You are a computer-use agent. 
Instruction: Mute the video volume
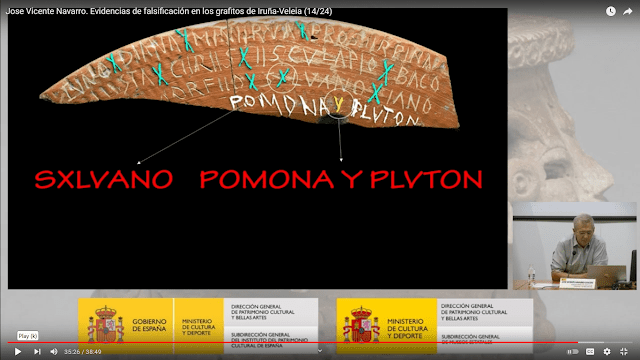[x=54, y=351]
